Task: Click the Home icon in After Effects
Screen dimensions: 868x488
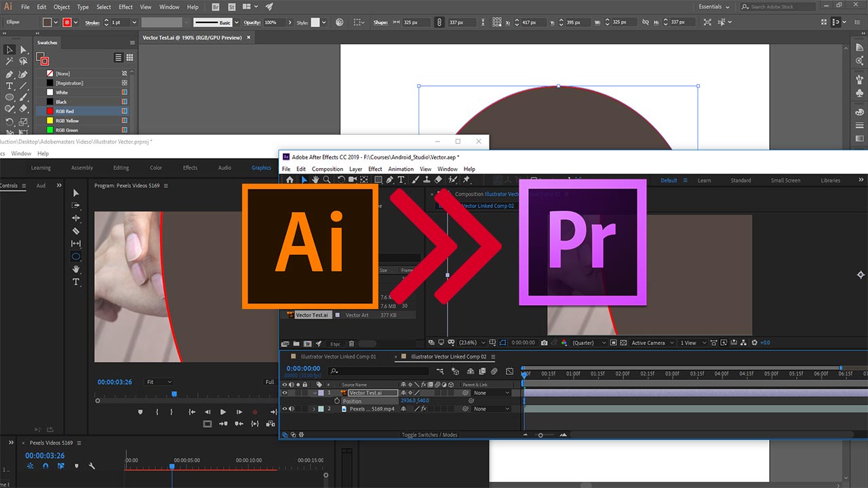Action: [290, 180]
